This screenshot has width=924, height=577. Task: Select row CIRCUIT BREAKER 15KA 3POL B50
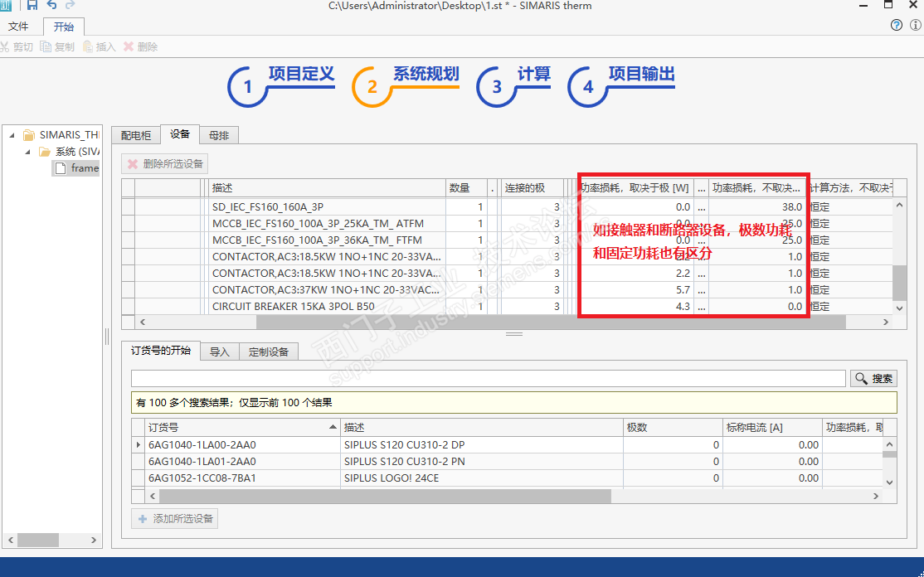click(507, 306)
